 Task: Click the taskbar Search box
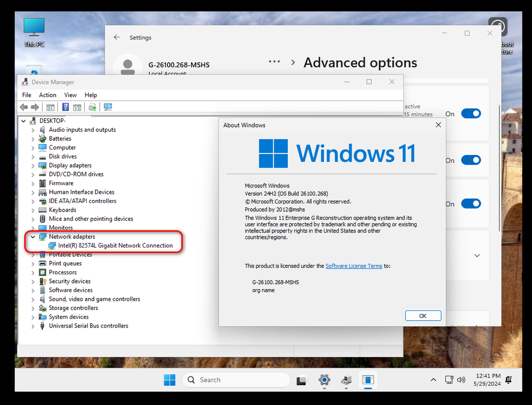(236, 380)
